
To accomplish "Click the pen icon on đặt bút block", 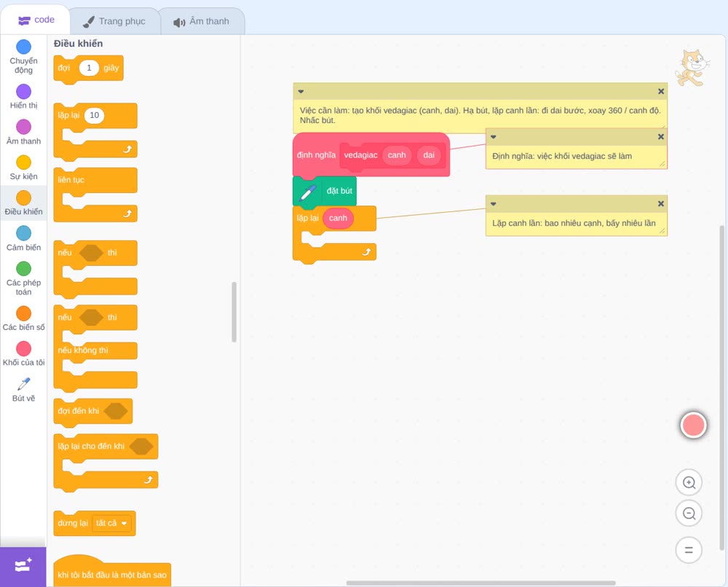I will [308, 192].
